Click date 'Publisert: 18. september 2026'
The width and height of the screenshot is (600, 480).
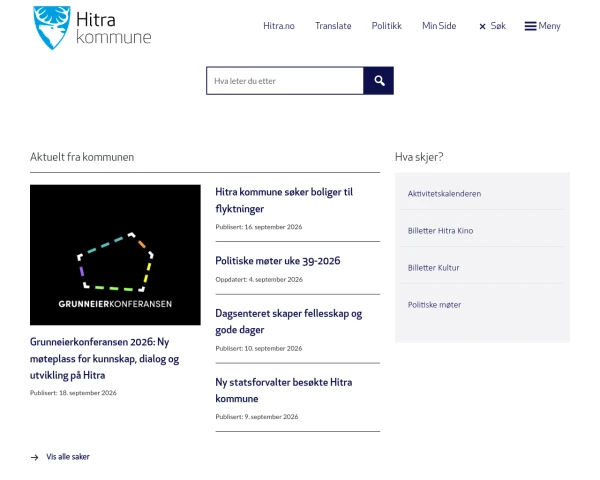[73, 393]
